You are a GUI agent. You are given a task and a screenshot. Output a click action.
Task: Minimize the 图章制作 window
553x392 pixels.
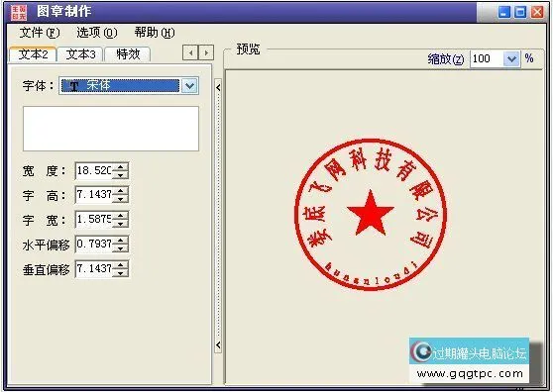coord(504,12)
